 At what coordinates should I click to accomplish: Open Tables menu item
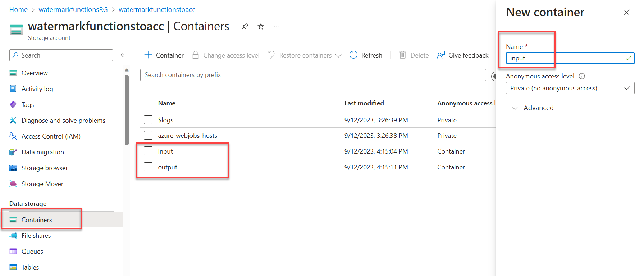click(30, 267)
